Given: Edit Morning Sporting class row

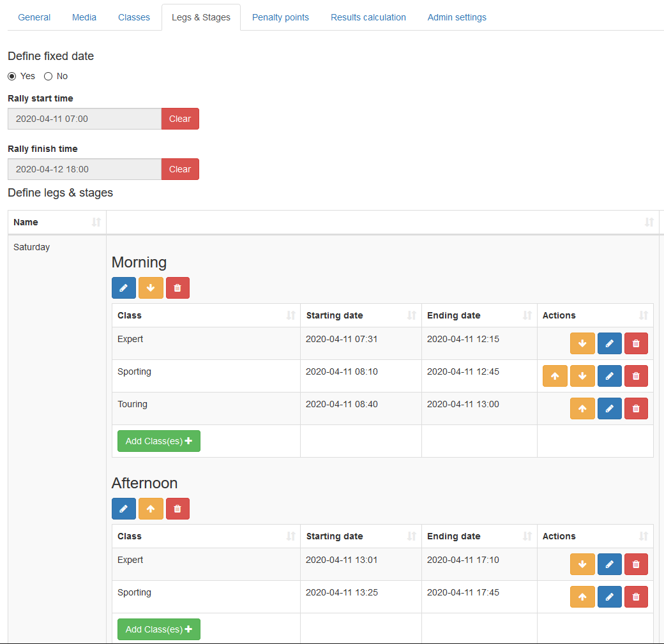Looking at the screenshot, I should [609, 376].
